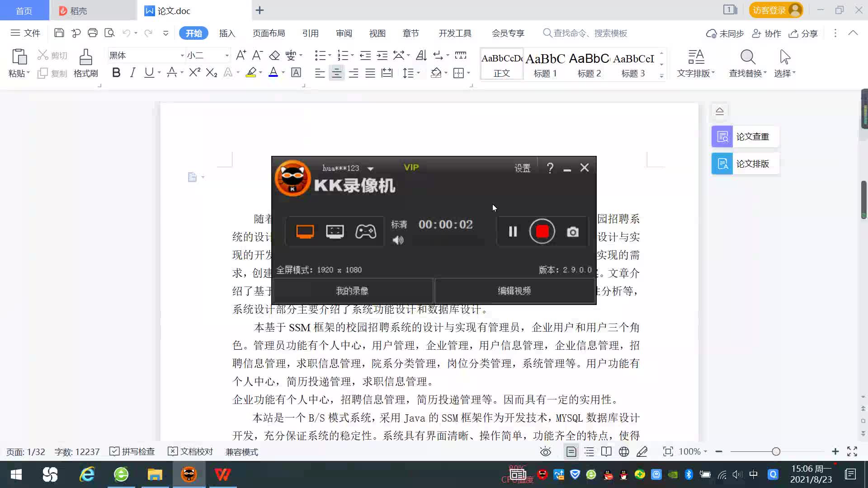Toggle italic formatting
The image size is (868, 488).
pos(132,73)
